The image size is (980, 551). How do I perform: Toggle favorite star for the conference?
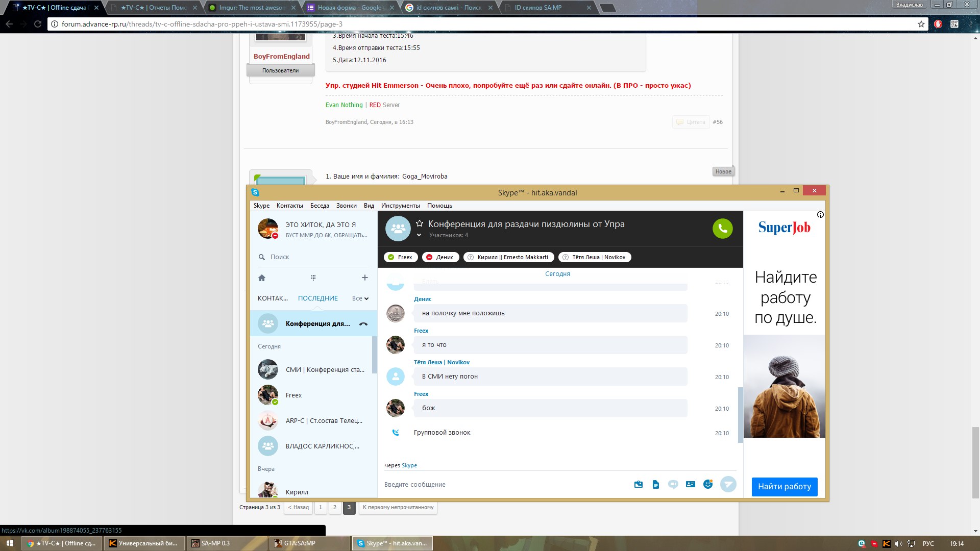click(420, 223)
